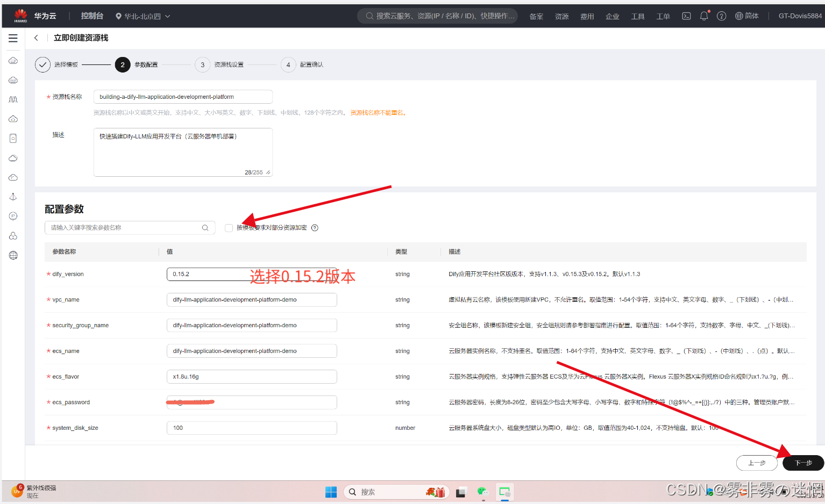This screenshot has width=825, height=504.
Task: Open the Windows Start button
Action: (331, 492)
